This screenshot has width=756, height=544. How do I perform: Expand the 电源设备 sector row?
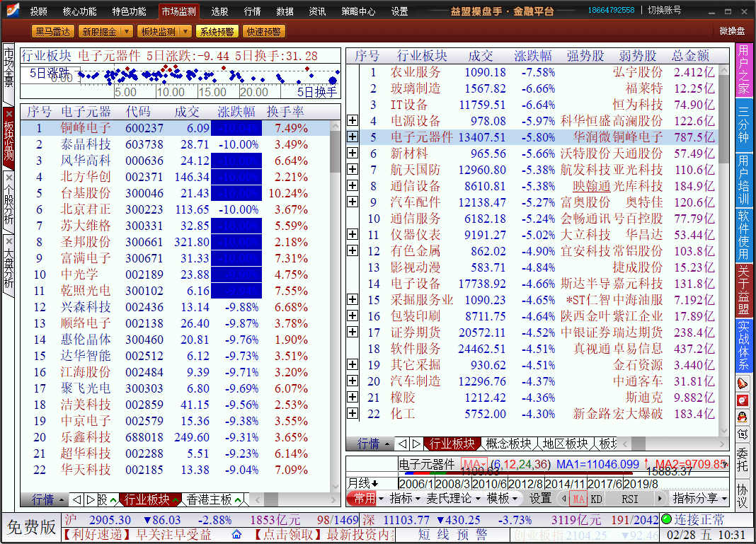point(353,120)
